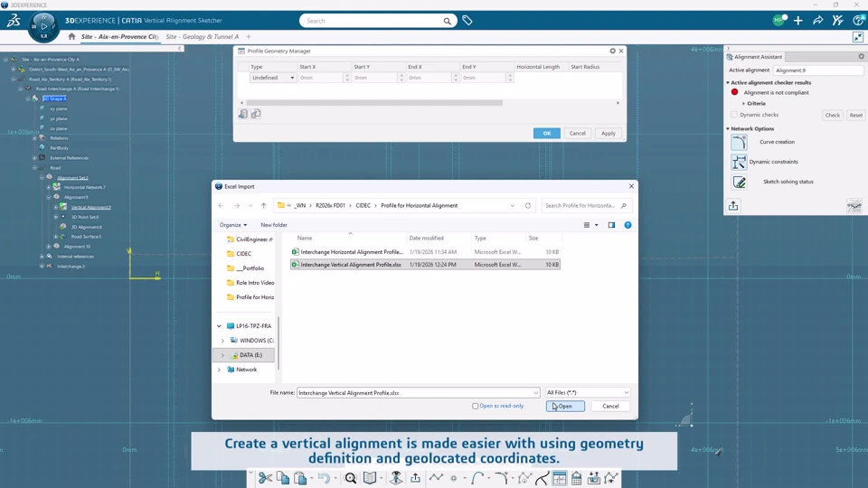868x488 pixels.
Task: Expand the Network node in navigation pane
Action: (x=219, y=370)
